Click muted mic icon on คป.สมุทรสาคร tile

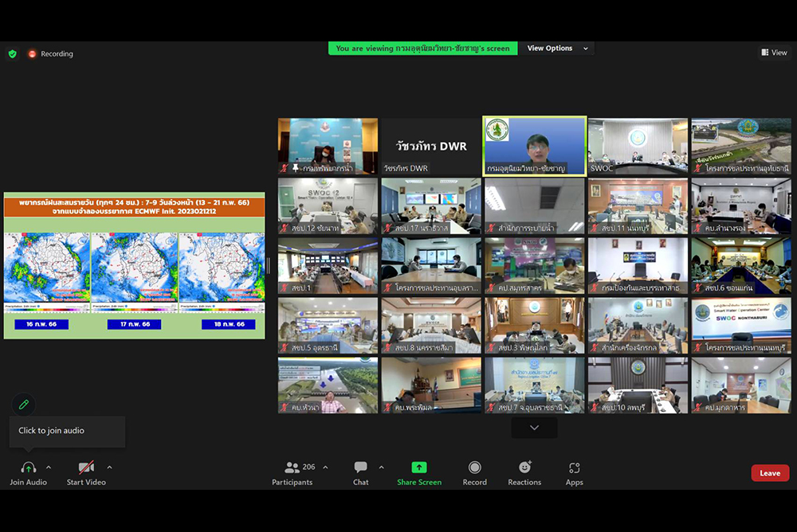pyautogui.click(x=492, y=288)
